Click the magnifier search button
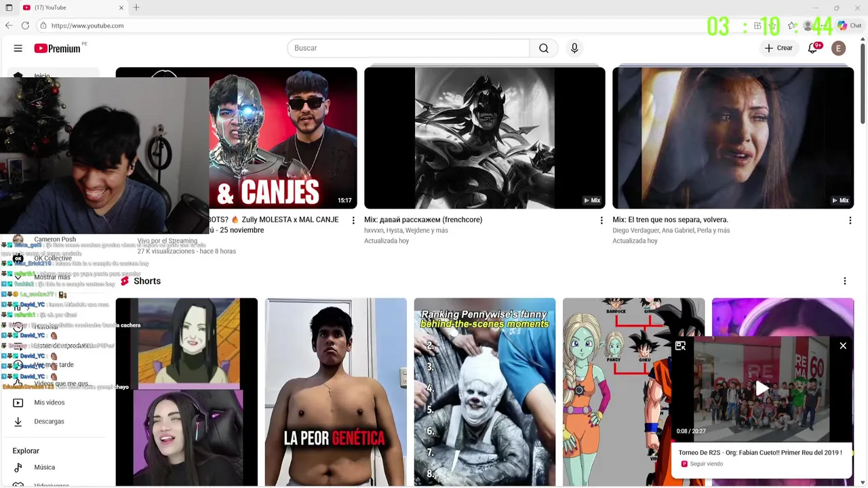The width and height of the screenshot is (868, 488). tap(544, 48)
